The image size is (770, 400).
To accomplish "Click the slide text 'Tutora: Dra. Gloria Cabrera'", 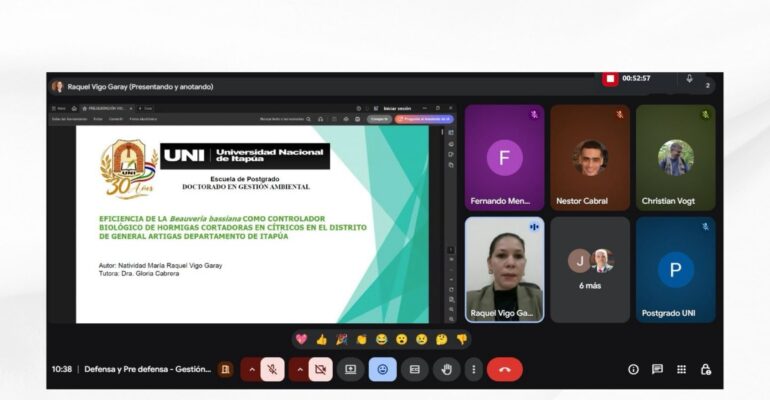I will pyautogui.click(x=139, y=274).
